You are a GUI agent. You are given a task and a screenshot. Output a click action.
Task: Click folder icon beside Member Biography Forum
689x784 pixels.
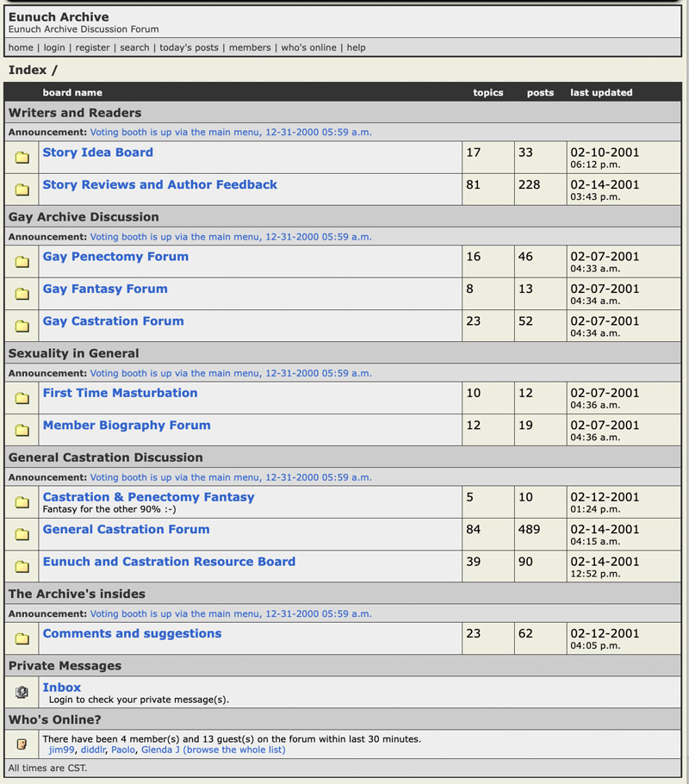click(x=22, y=430)
